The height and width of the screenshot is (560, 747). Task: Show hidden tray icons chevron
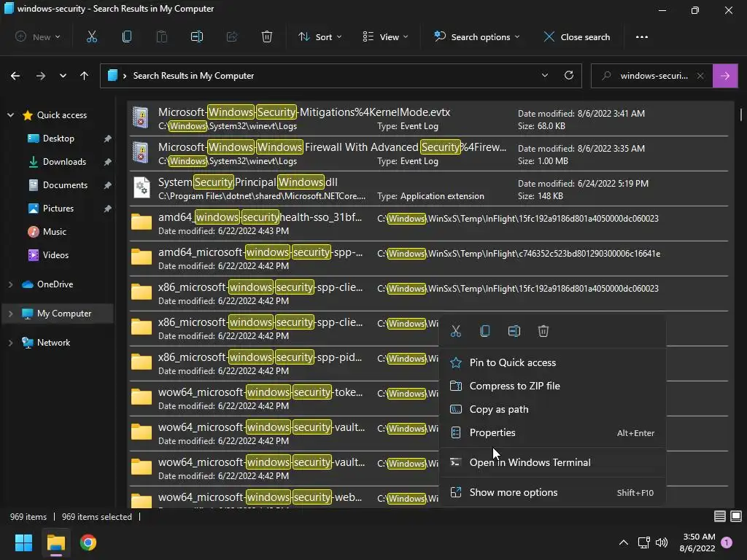(623, 542)
